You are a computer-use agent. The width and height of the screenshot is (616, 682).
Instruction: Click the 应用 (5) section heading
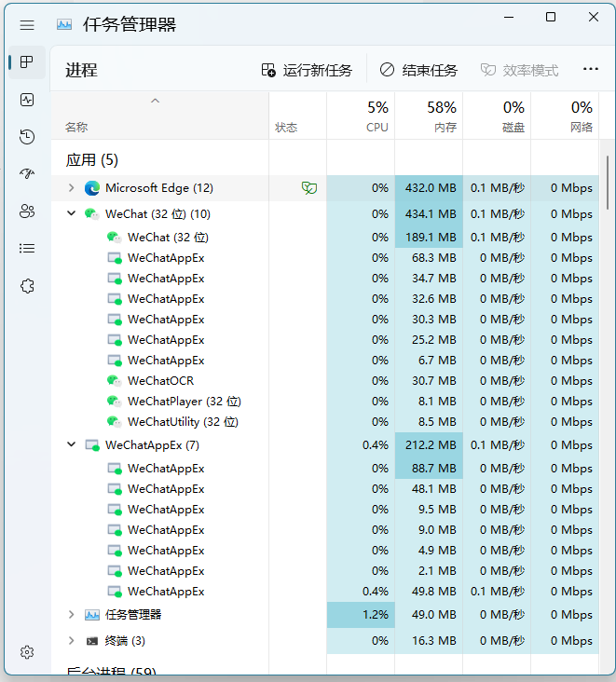tap(91, 160)
